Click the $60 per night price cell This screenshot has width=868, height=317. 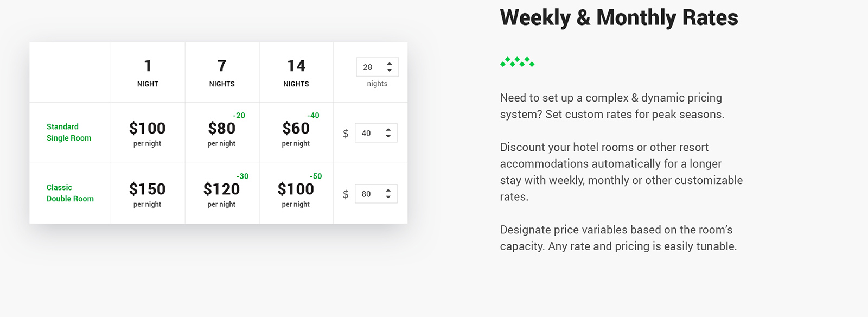(296, 133)
